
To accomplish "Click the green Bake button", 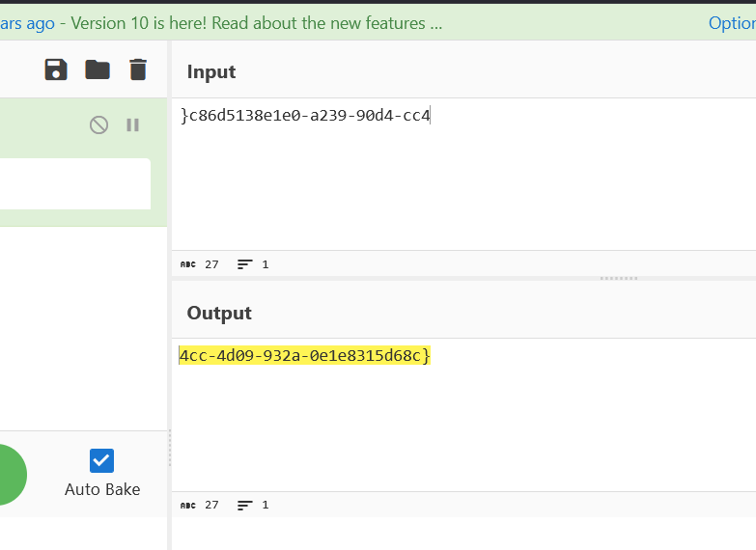I will tap(11, 475).
